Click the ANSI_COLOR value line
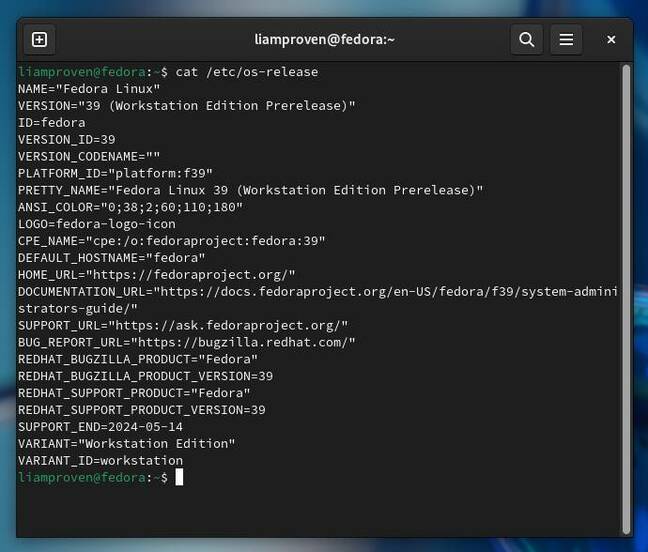The image size is (648, 552). 130,207
